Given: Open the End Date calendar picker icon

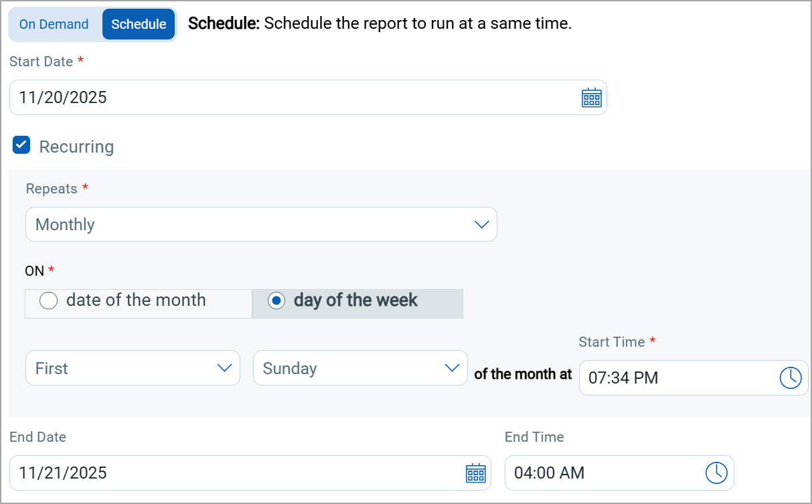Looking at the screenshot, I should coord(475,473).
